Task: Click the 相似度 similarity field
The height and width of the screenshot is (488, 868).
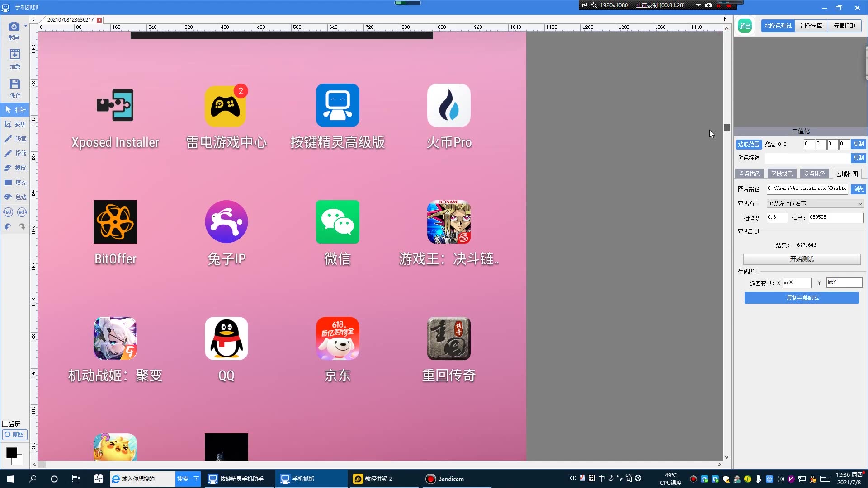Action: [x=777, y=218]
